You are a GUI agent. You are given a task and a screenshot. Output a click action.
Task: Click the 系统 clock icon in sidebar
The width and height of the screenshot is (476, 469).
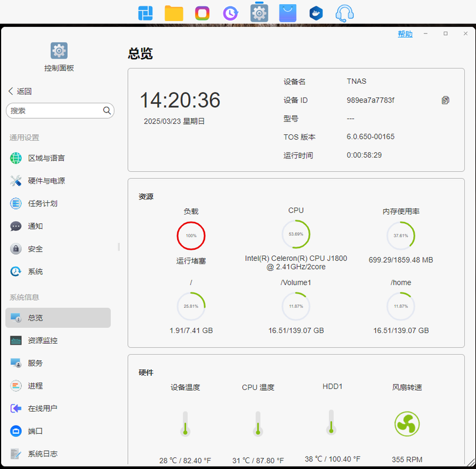(16, 271)
